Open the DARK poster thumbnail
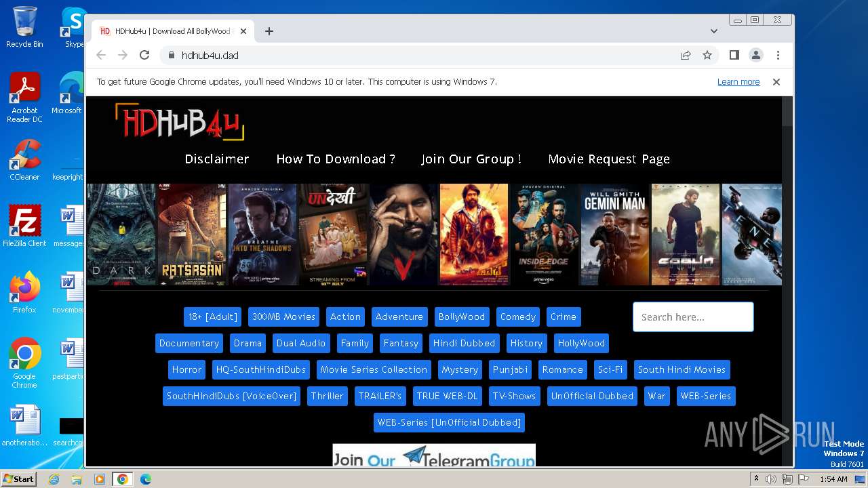Image resolution: width=868 pixels, height=488 pixels. [x=121, y=235]
